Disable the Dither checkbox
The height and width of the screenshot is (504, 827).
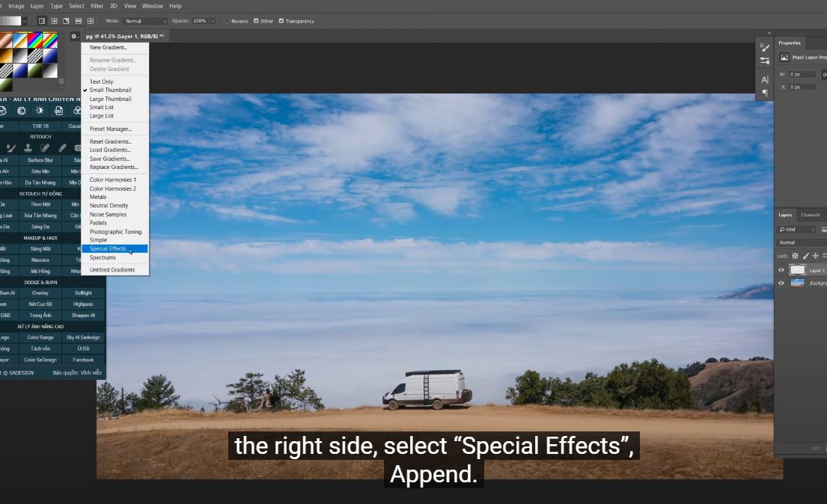pyautogui.click(x=257, y=21)
